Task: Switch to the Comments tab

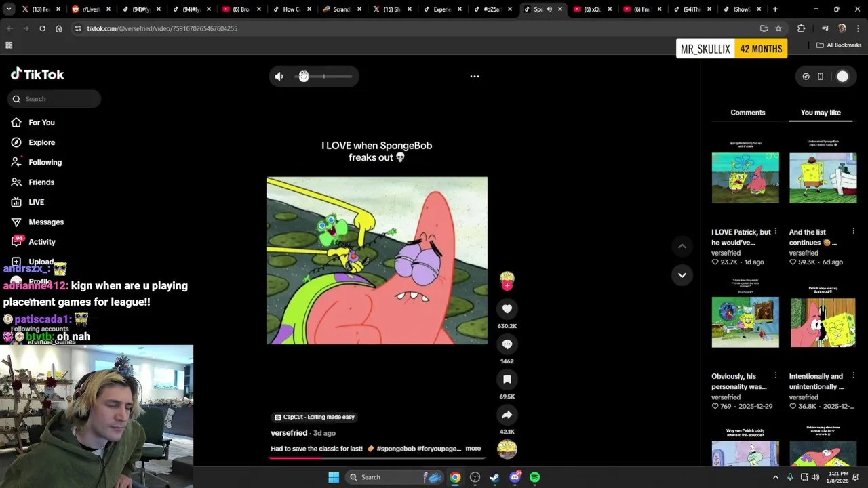Action: pos(747,113)
